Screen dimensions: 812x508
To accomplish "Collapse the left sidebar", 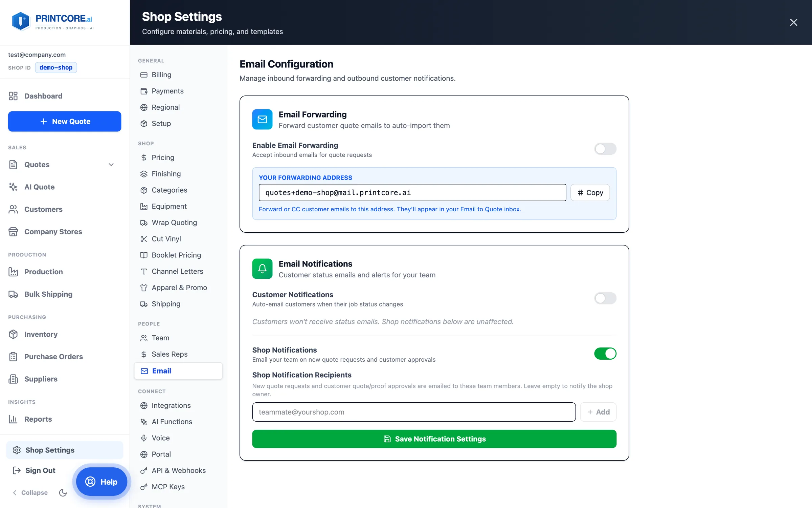I will (x=30, y=493).
